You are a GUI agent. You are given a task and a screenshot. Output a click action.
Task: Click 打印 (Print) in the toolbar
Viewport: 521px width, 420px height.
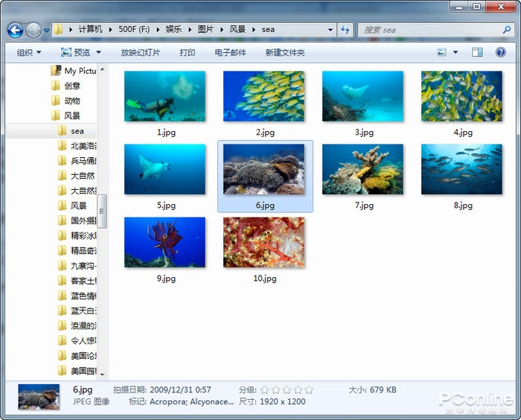pyautogui.click(x=188, y=53)
